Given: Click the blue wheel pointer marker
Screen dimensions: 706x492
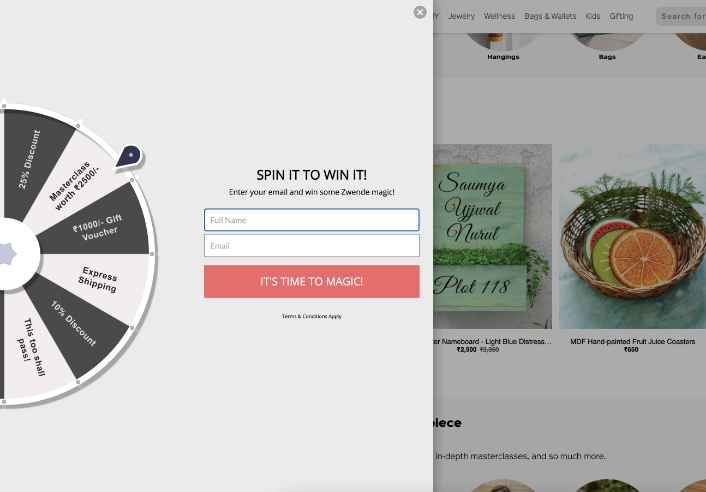Looking at the screenshot, I should 129,157.
